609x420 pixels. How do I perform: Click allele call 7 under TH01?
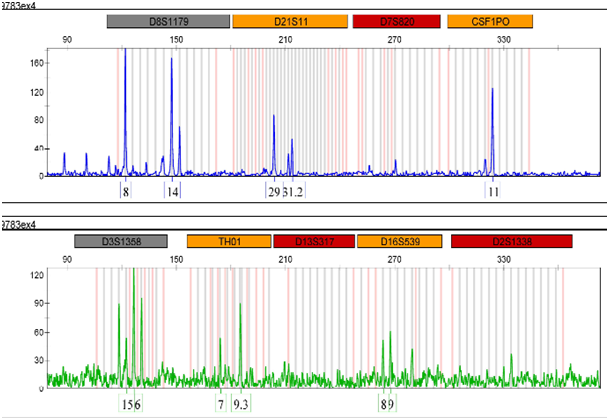coord(221,404)
